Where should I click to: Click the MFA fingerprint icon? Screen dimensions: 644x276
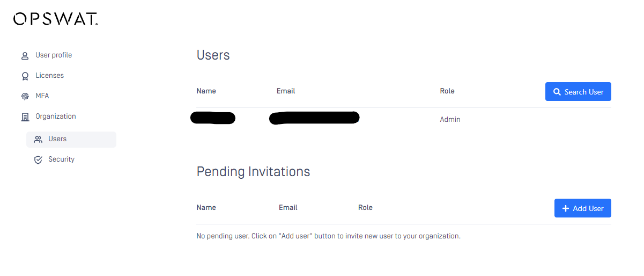pos(25,96)
